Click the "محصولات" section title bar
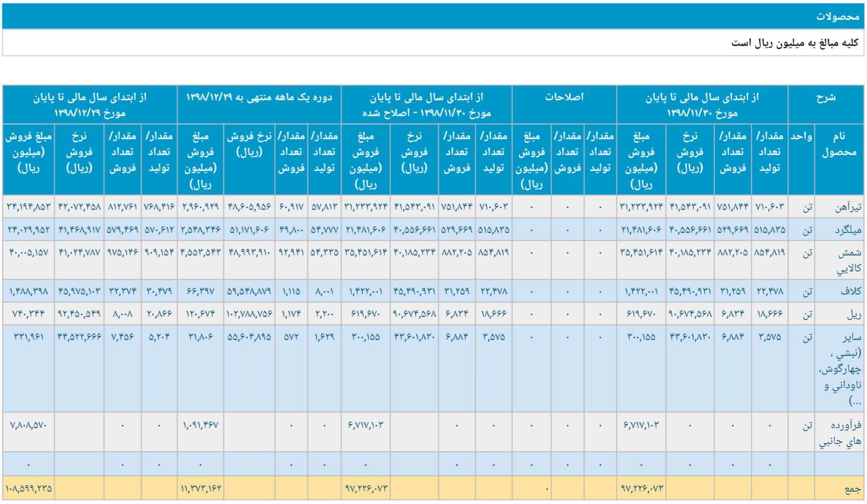Screen dimensions: 867x504 click(x=433, y=16)
